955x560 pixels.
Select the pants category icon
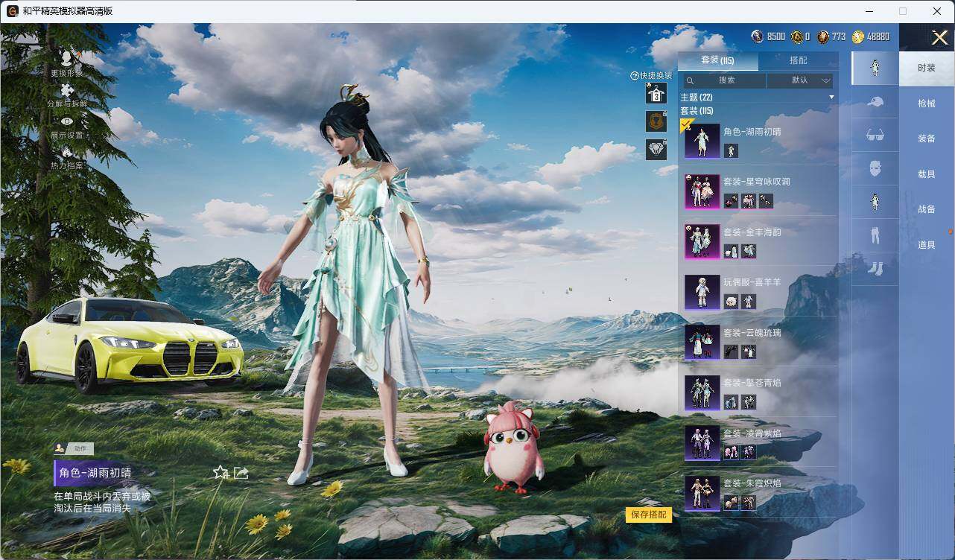(x=875, y=235)
